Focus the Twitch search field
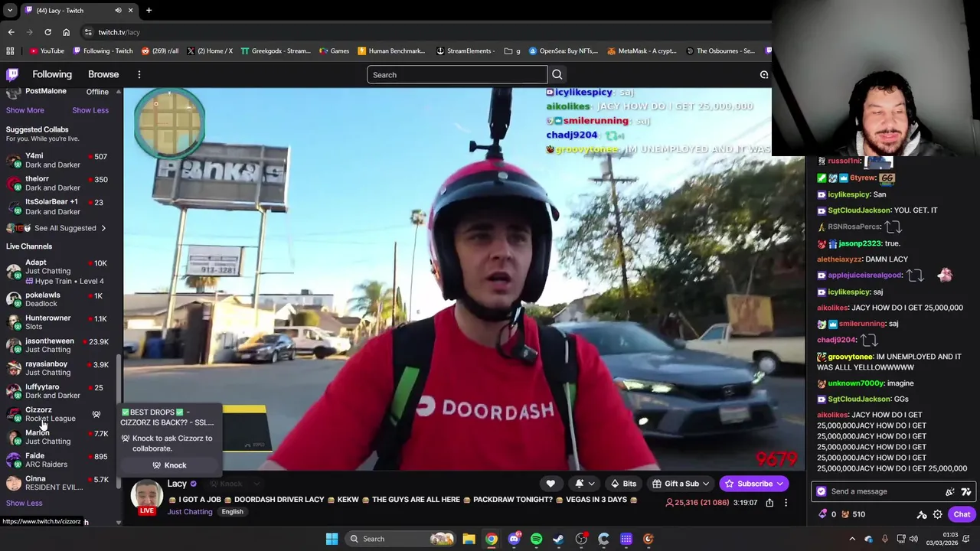 pyautogui.click(x=457, y=74)
